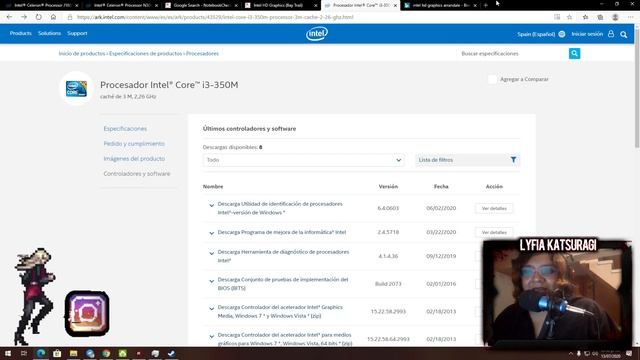The width and height of the screenshot is (640, 360).
Task: Open Steam from the taskbar
Action: [x=171, y=353]
